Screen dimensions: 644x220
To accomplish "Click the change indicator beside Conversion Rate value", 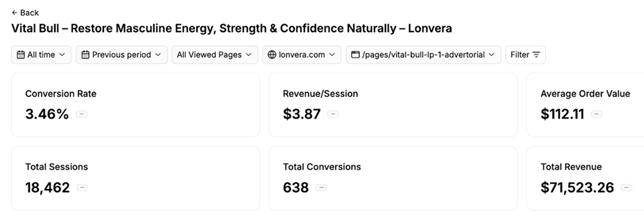I will tap(82, 114).
